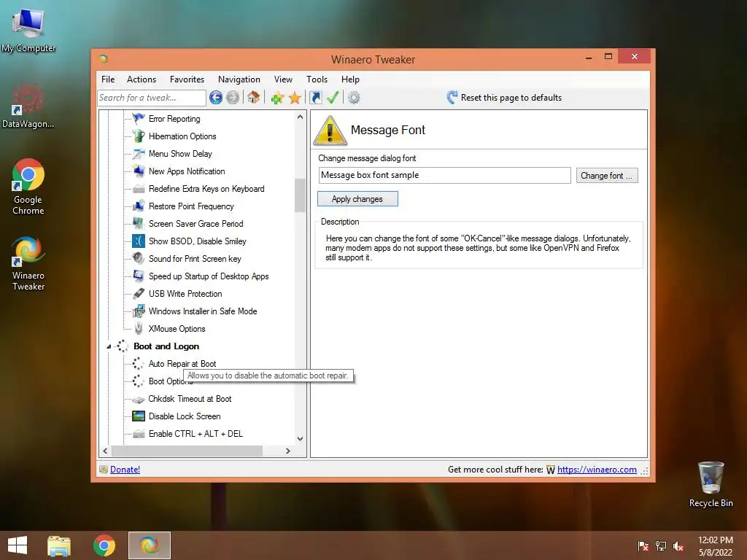This screenshot has height=560, width=747.
Task: Click the Restore Point Frequency icon
Action: point(139,206)
